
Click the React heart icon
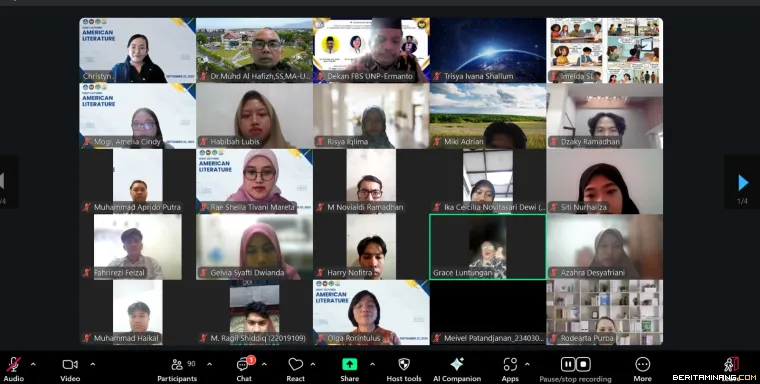pyautogui.click(x=295, y=364)
